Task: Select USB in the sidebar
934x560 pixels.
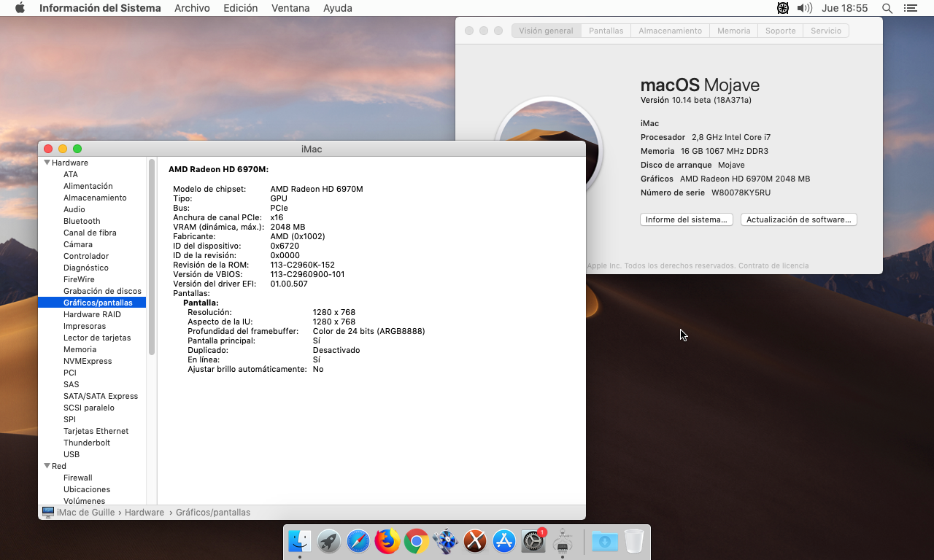Action: [x=72, y=454]
